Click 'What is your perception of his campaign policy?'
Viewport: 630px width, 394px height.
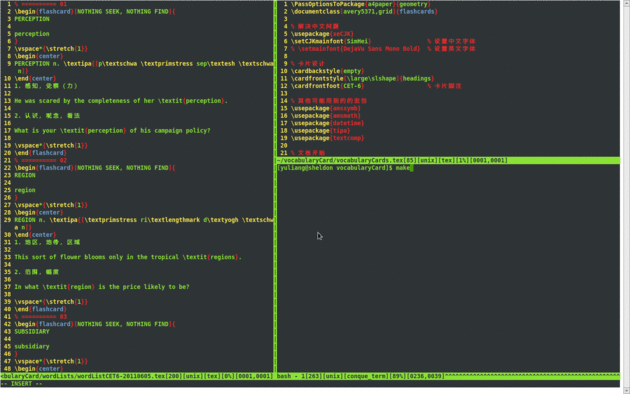point(112,131)
